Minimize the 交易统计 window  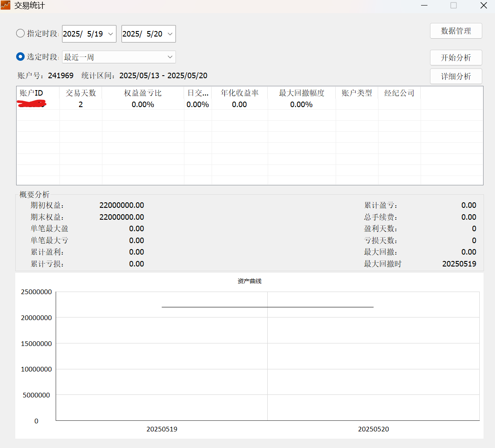tap(424, 6)
